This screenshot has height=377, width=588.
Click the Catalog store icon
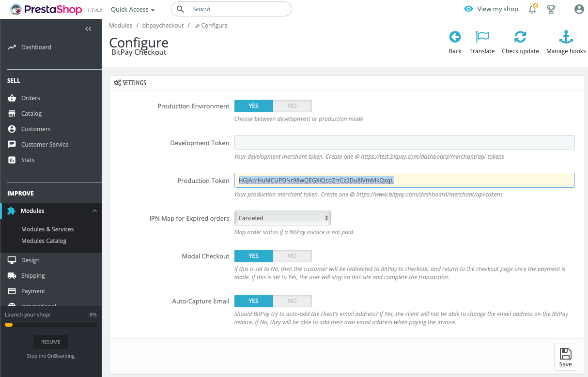(x=12, y=114)
